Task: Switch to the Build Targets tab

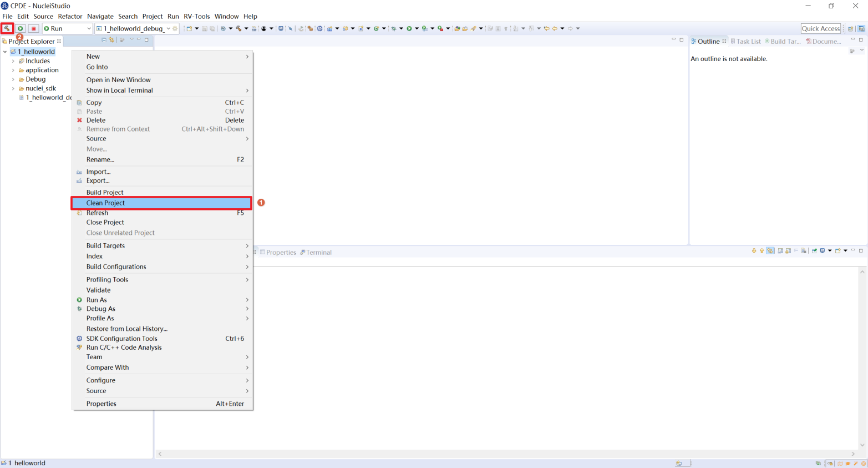Action: tap(783, 42)
